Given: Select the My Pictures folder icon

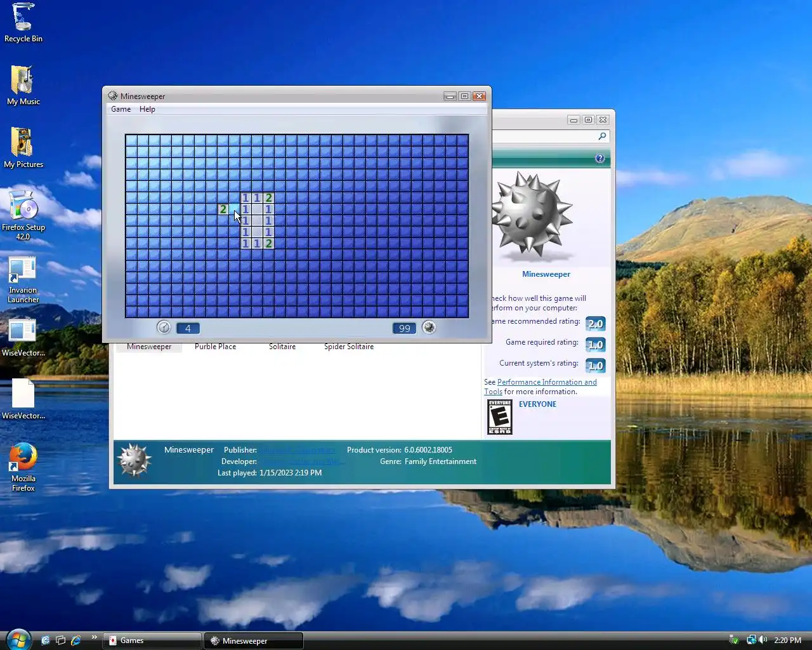Looking at the screenshot, I should pyautogui.click(x=23, y=148).
